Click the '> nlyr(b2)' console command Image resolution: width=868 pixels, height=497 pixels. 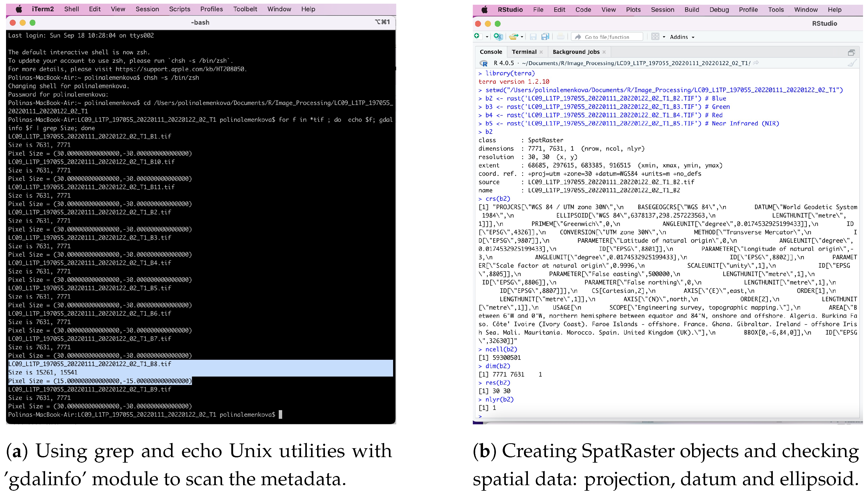pos(496,399)
